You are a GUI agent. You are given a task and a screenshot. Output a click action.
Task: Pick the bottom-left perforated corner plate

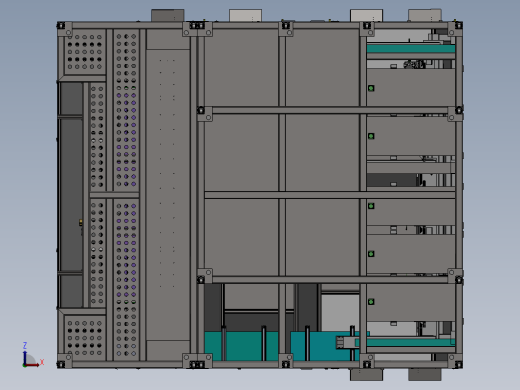coord(85,338)
